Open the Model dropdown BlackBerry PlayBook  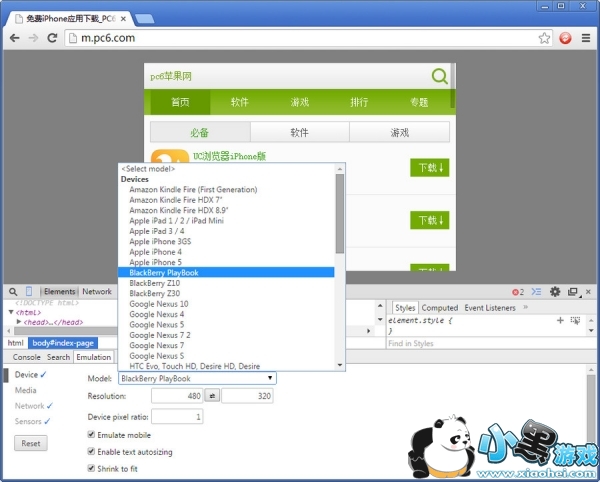(197, 378)
